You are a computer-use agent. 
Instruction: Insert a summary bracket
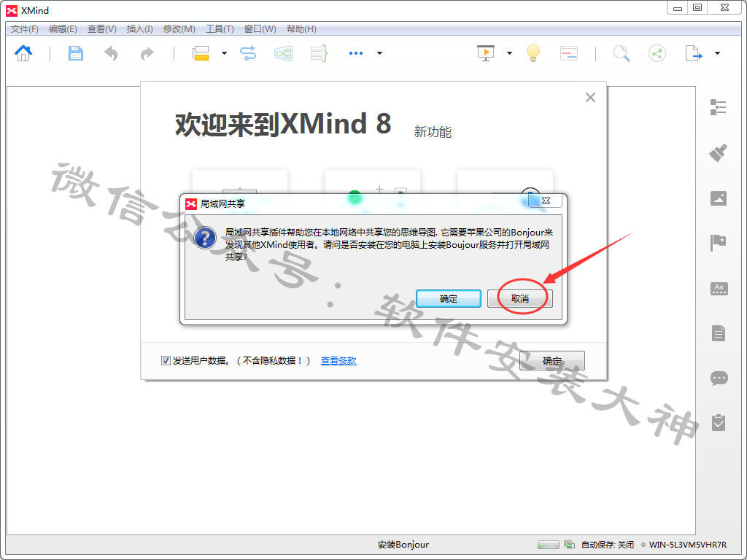tap(320, 53)
